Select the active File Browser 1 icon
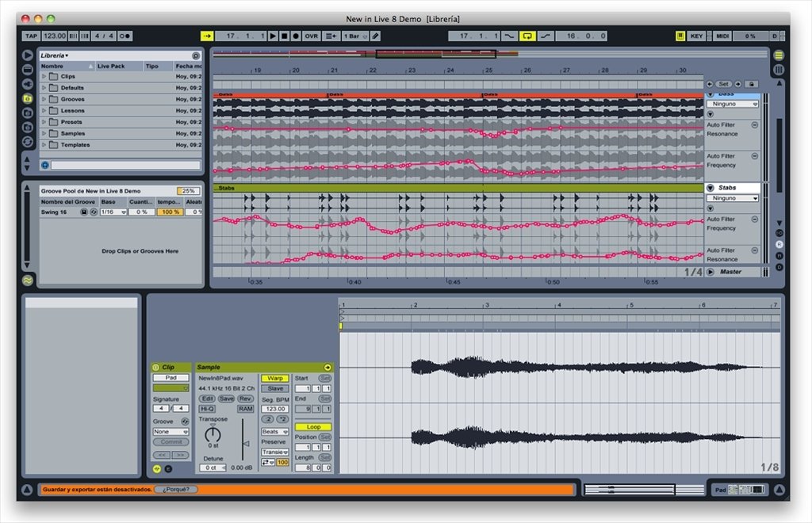Screen dimensions: 812x523 pyautogui.click(x=28, y=98)
